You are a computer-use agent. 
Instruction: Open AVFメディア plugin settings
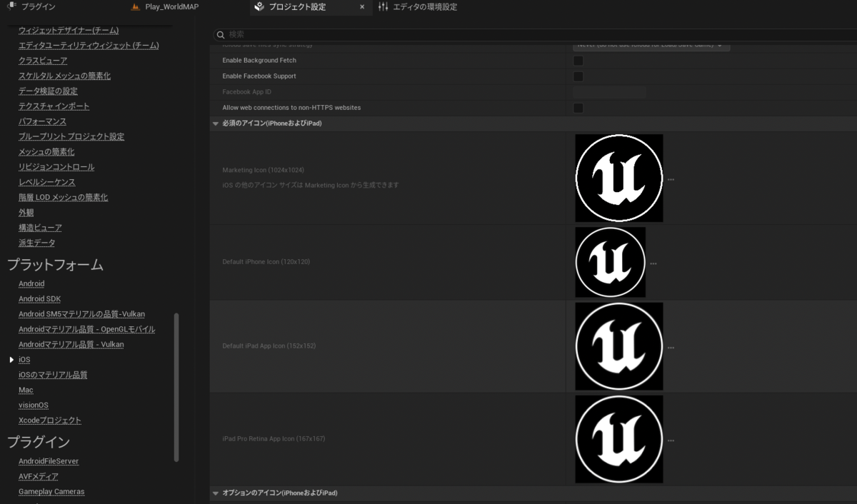pyautogui.click(x=39, y=476)
